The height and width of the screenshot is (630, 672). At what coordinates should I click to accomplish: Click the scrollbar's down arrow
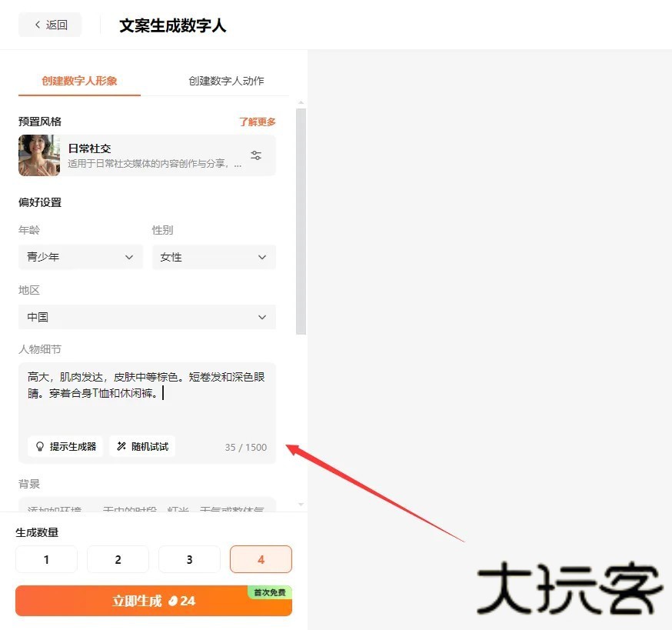click(301, 505)
